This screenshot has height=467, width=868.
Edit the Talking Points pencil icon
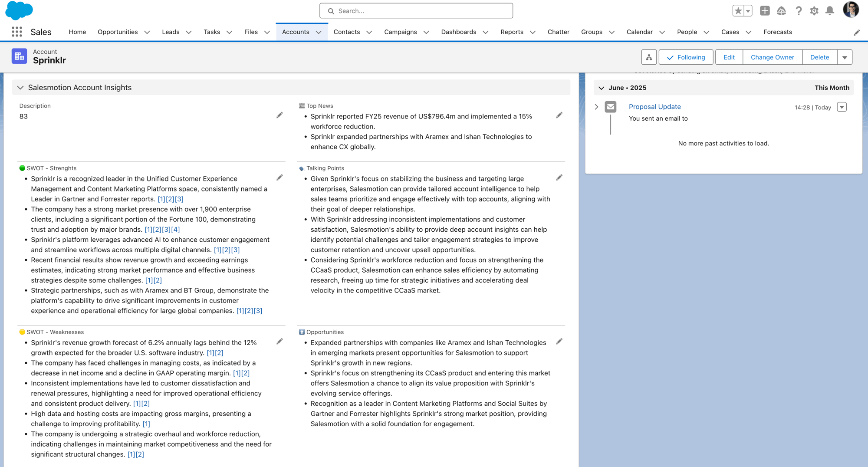click(x=559, y=178)
